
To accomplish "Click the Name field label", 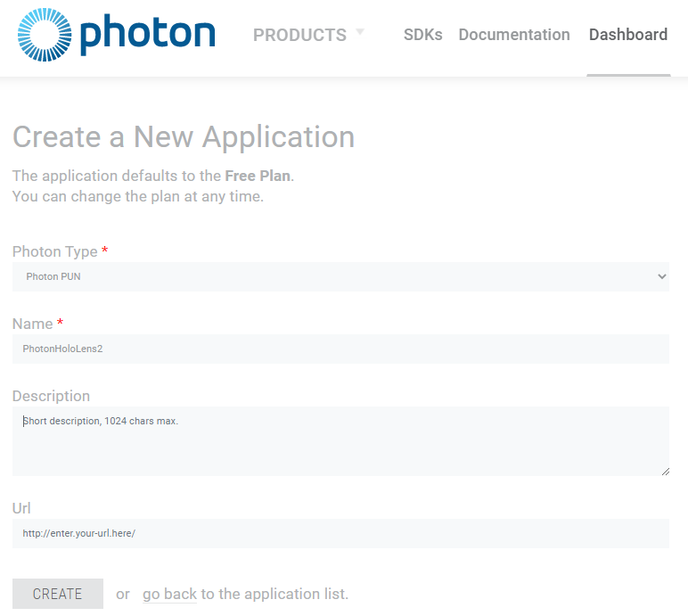I will [32, 324].
